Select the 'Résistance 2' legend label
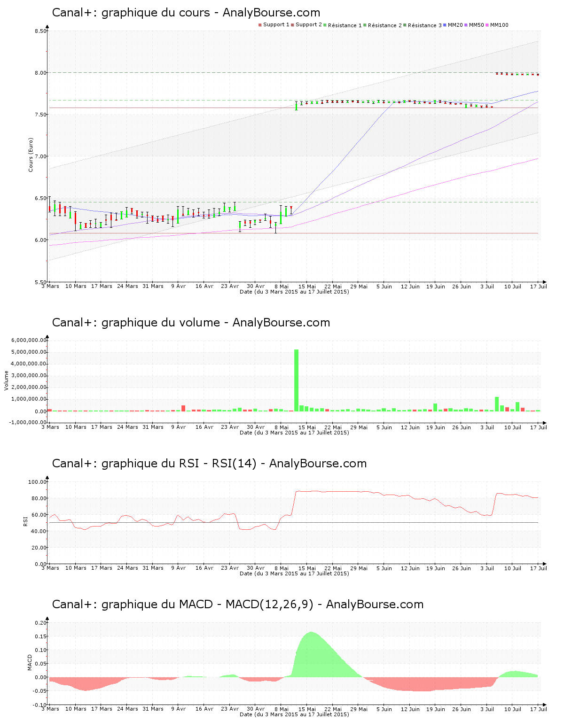The height and width of the screenshot is (728, 564). (x=385, y=25)
